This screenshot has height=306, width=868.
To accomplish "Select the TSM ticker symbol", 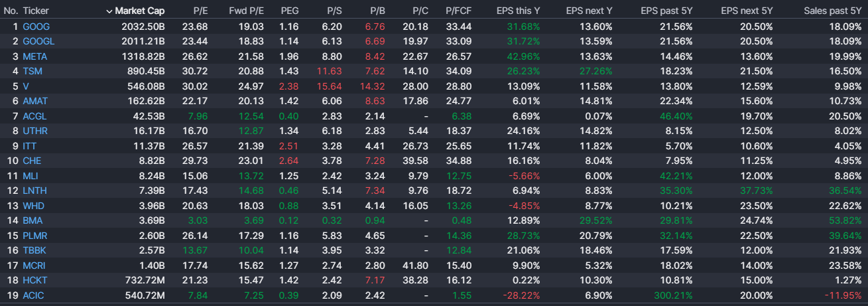I will (x=32, y=71).
